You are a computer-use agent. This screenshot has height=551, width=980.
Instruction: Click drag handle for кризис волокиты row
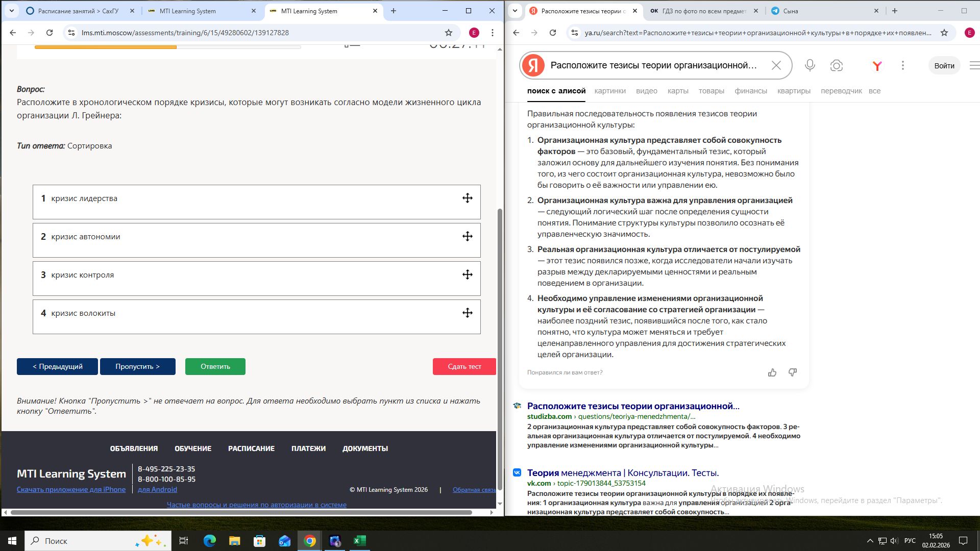[x=467, y=313]
